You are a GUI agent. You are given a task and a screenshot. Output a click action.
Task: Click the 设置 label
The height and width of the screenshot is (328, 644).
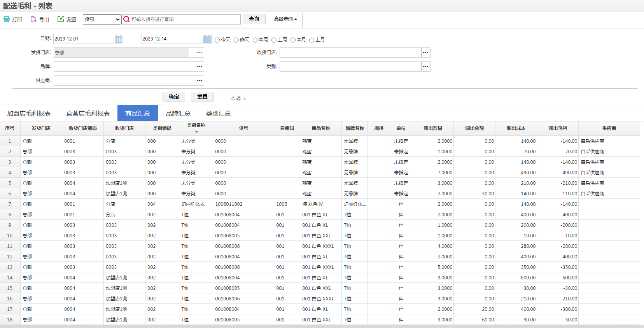click(71, 19)
